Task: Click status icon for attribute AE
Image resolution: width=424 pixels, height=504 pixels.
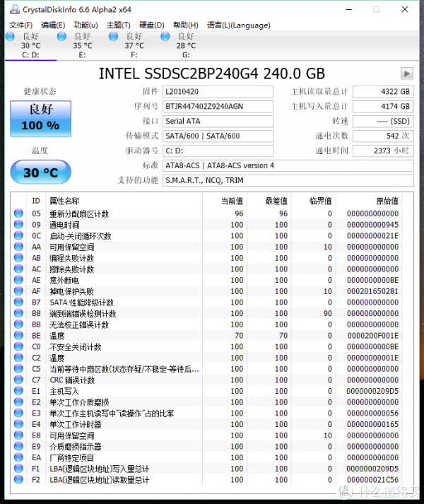Action: (18, 280)
